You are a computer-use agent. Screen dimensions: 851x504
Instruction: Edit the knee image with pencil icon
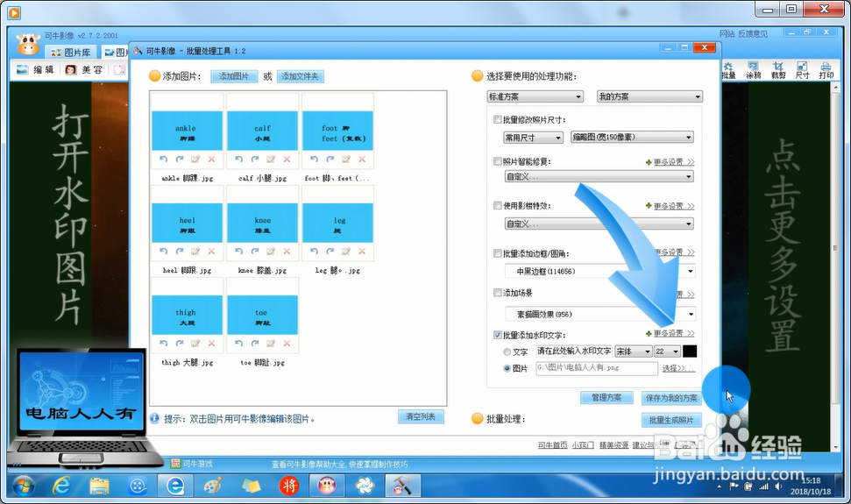[x=271, y=252]
